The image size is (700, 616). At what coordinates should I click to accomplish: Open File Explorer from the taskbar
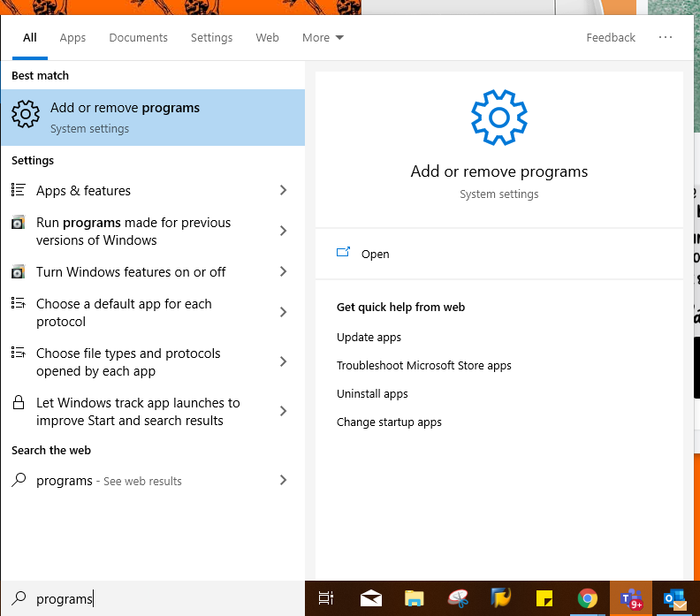click(415, 598)
